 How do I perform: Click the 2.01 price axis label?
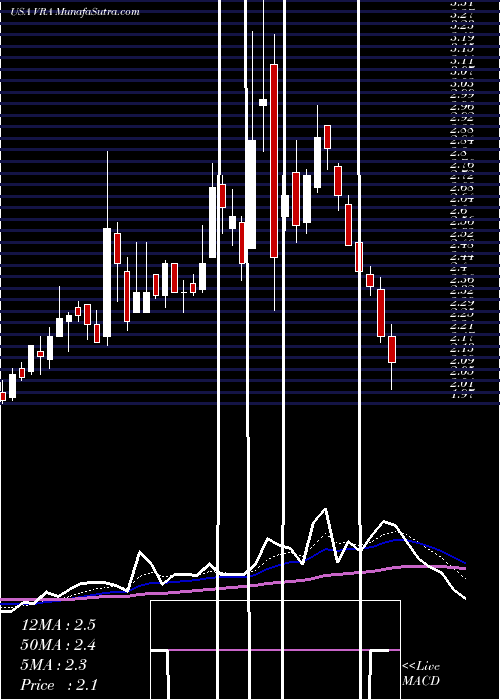point(462,383)
